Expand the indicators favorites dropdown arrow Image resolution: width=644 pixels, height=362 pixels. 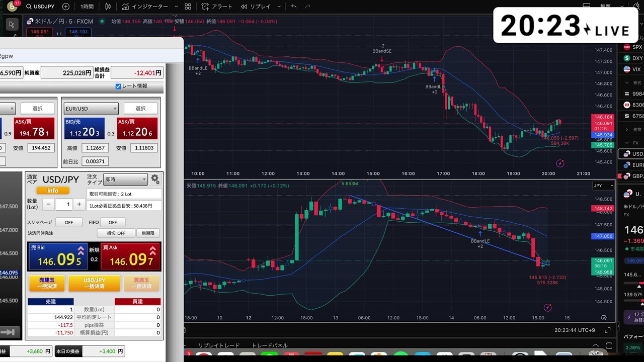point(176,7)
